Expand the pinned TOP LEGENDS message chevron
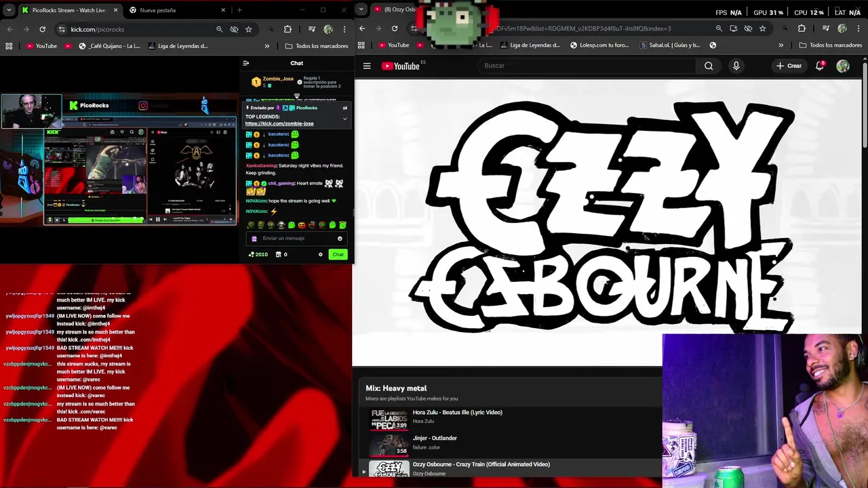Viewport: 868px width, 488px height. (344, 119)
